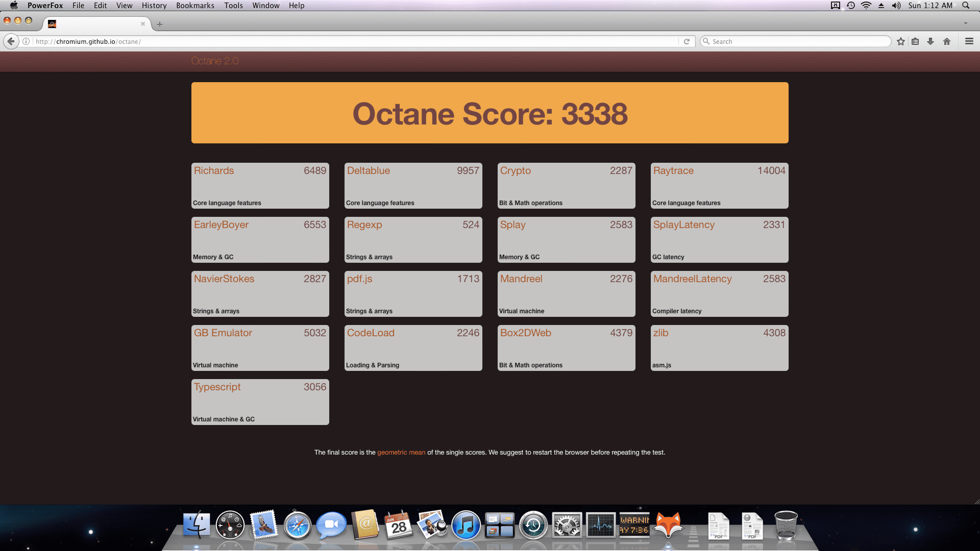Open the File menu

click(x=78, y=6)
